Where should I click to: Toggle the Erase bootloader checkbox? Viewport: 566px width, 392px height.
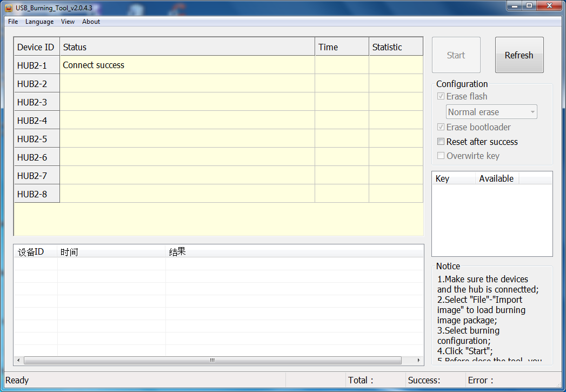(441, 127)
